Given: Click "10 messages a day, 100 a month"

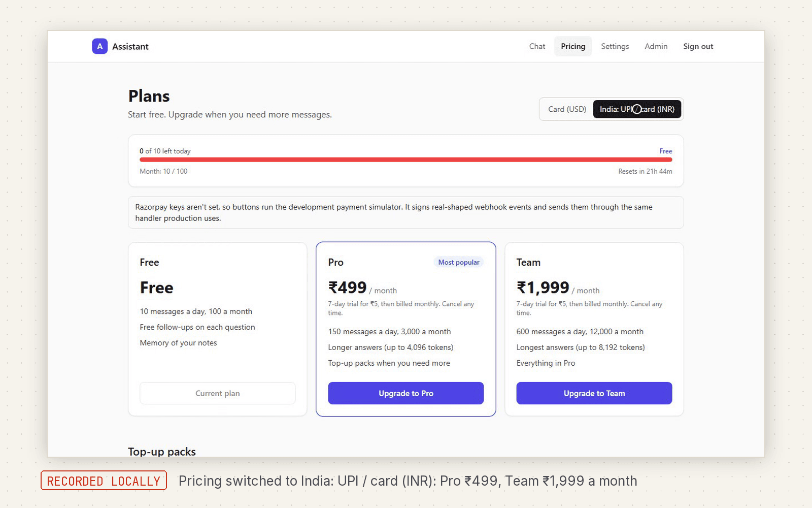Looking at the screenshot, I should pos(196,311).
